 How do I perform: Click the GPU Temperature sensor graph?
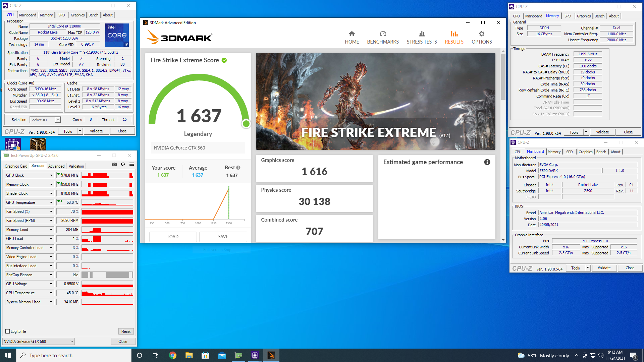pyautogui.click(x=107, y=202)
